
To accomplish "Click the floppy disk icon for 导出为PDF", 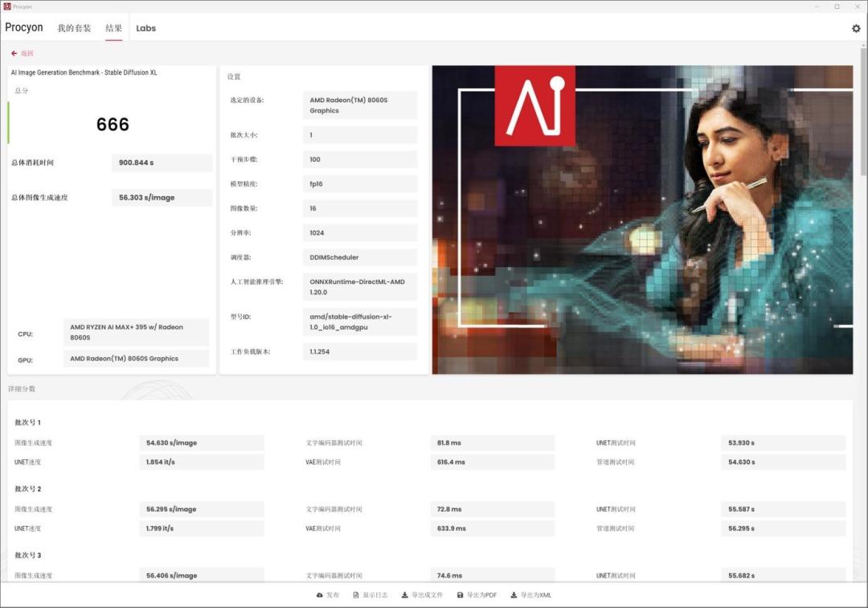I will pyautogui.click(x=460, y=595).
